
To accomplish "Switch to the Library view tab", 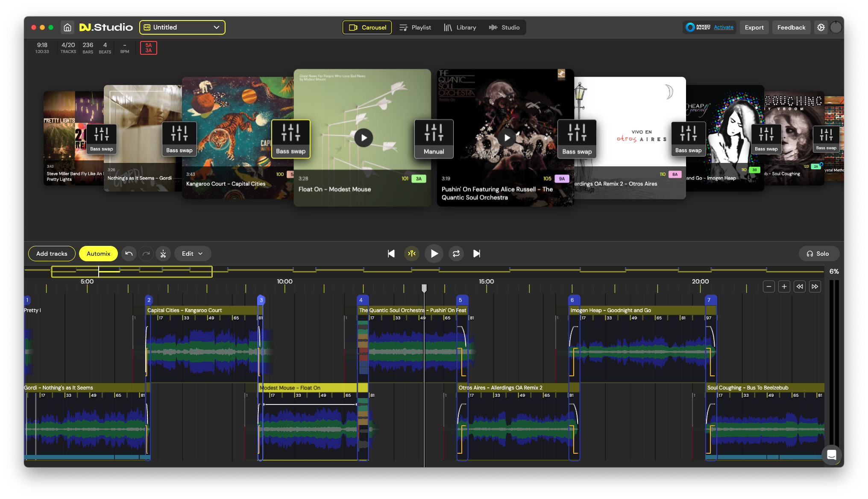I will 460,27.
